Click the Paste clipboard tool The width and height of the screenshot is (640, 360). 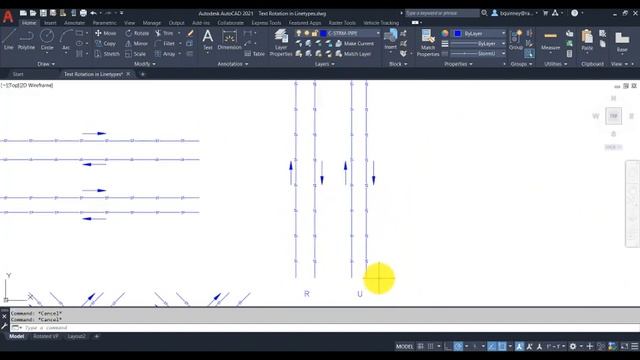coord(587,40)
